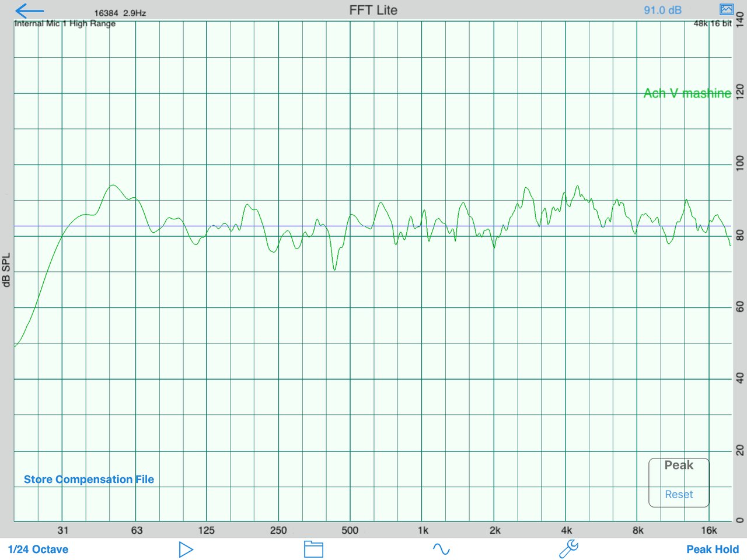Select the FFT Lite title
Screen dimensions: 747x560
coord(373,10)
